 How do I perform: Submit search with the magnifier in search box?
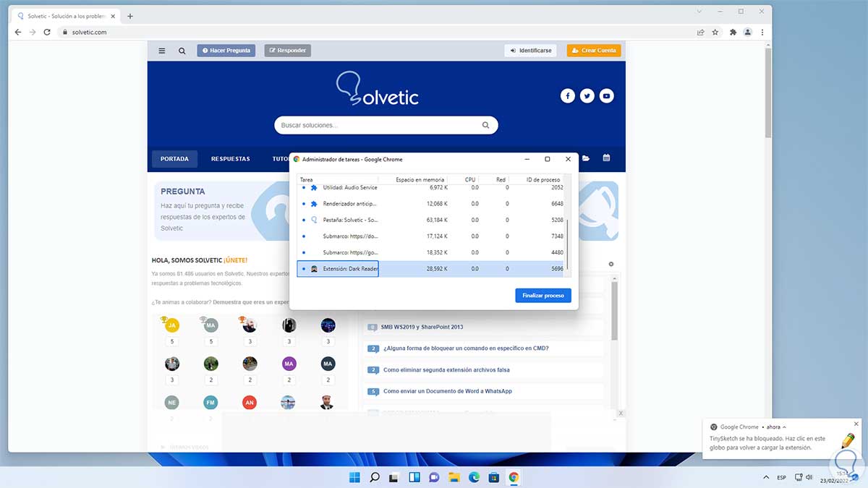[x=485, y=125]
